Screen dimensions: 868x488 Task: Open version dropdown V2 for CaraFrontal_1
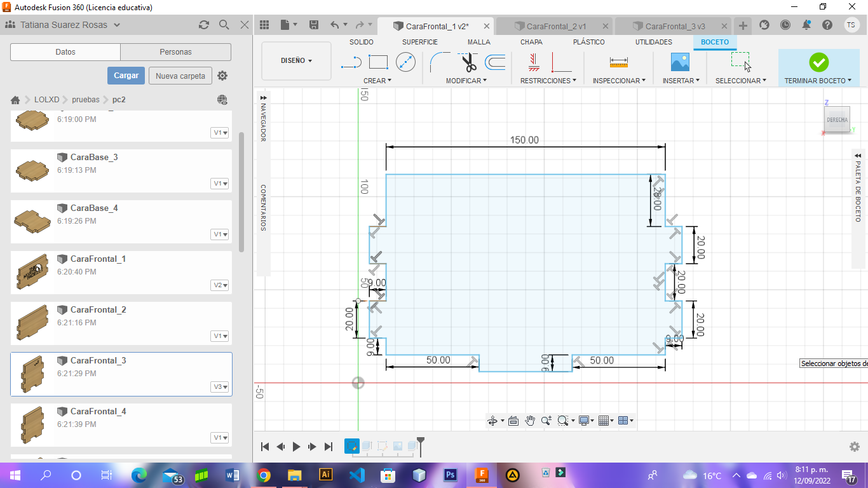(x=220, y=285)
